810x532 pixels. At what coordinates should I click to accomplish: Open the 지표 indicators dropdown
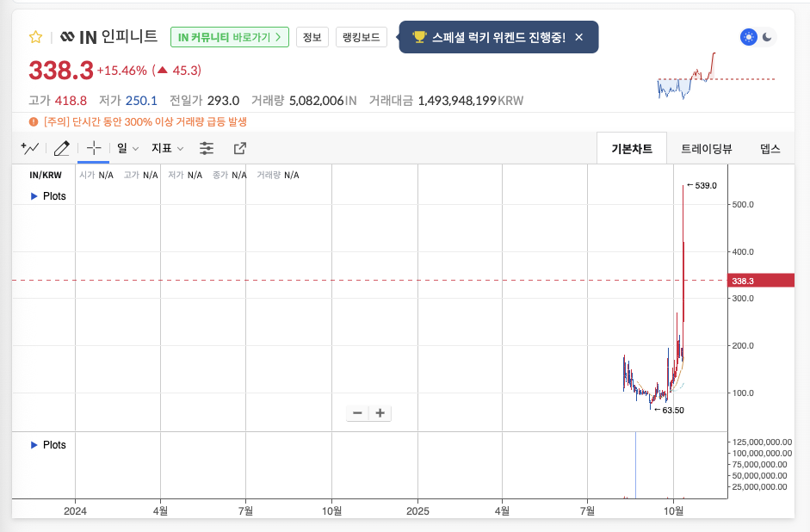(x=167, y=148)
